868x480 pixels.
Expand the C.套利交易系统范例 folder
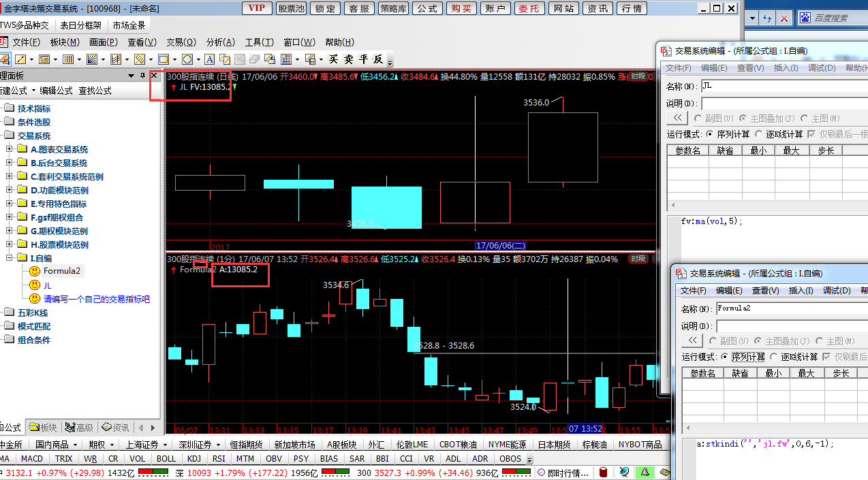(x=10, y=176)
